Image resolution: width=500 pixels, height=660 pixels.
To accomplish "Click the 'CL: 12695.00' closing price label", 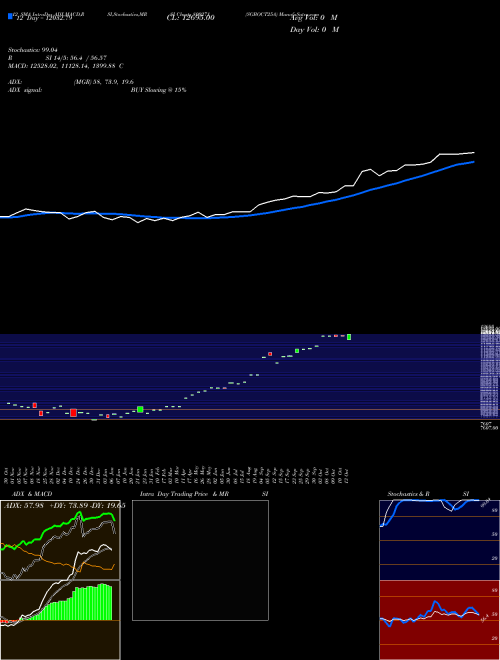I will pyautogui.click(x=191, y=18).
